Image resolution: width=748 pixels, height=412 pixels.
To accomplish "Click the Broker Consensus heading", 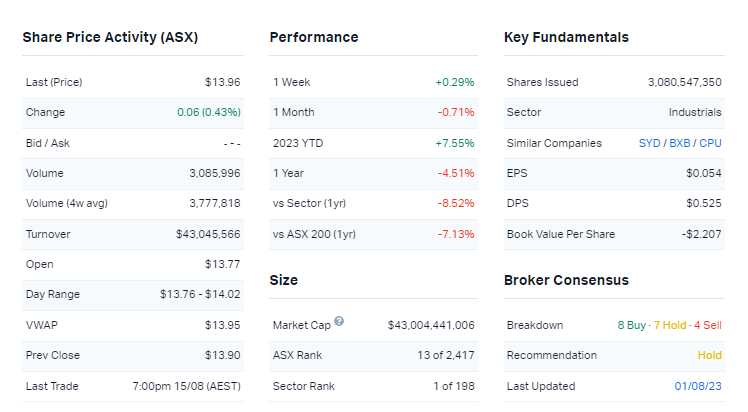I will tap(566, 280).
